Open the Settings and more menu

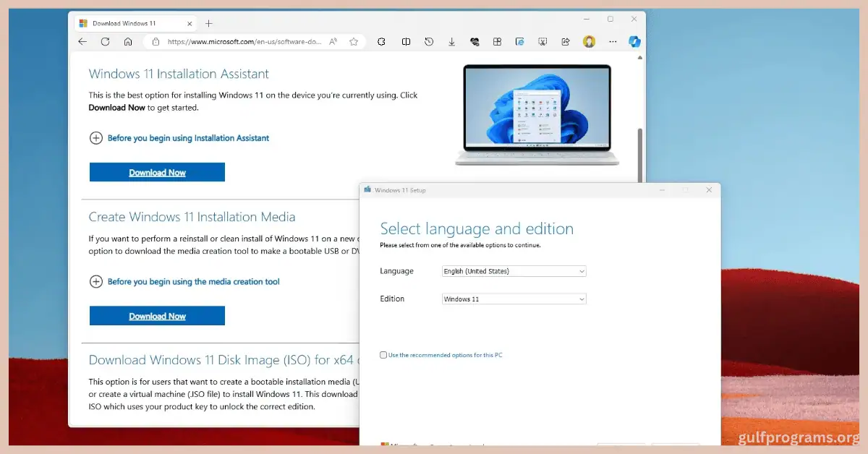(613, 41)
